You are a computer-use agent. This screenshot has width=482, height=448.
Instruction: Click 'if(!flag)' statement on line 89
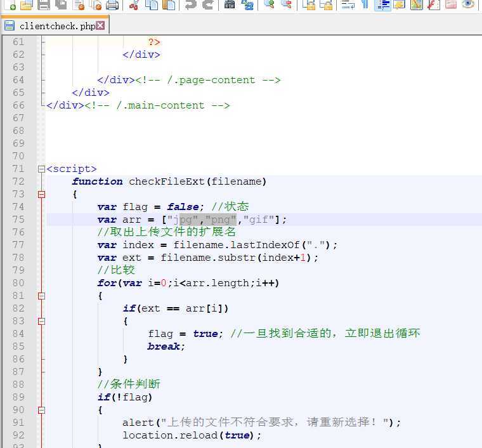coord(125,397)
